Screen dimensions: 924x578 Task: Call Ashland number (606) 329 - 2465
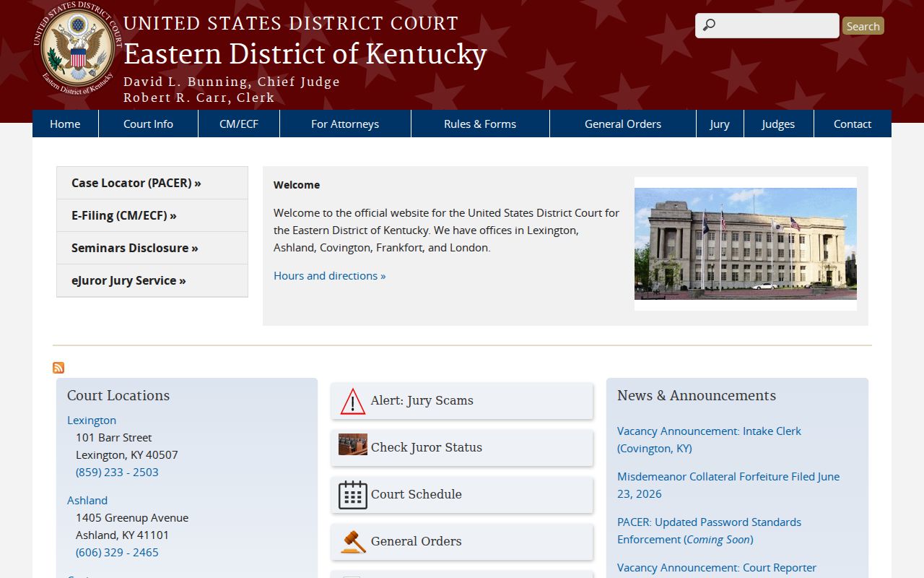[117, 552]
